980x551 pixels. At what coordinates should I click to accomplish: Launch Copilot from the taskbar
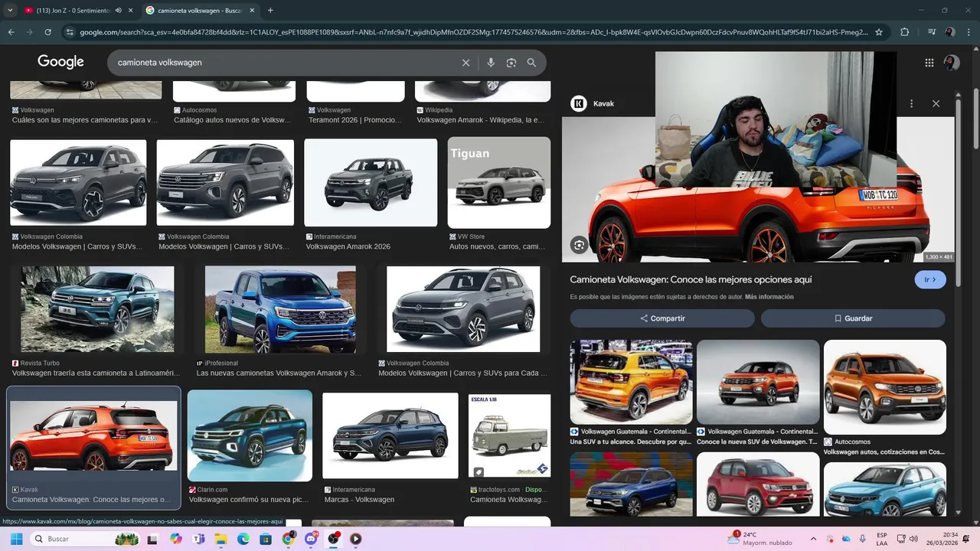pyautogui.click(x=177, y=539)
